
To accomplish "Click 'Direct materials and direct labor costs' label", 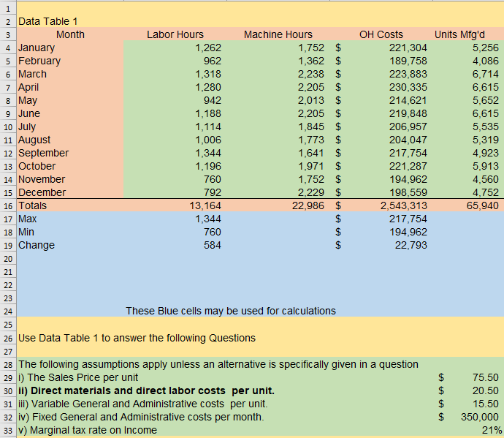I will [x=147, y=390].
